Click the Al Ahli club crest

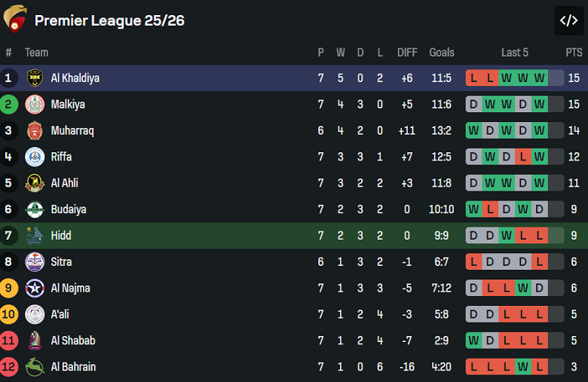click(x=35, y=183)
